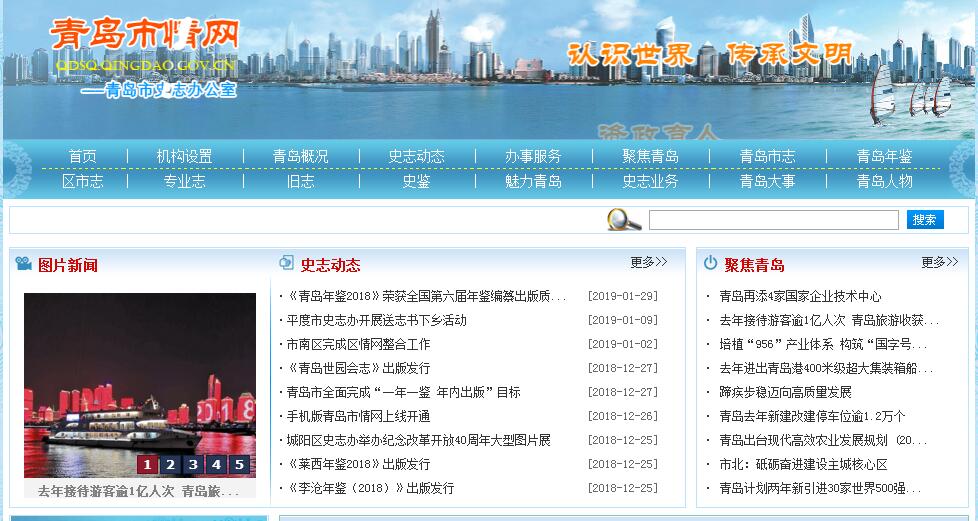Open the 青岛概况 menu item
This screenshot has width=978, height=521.
coord(300,156)
